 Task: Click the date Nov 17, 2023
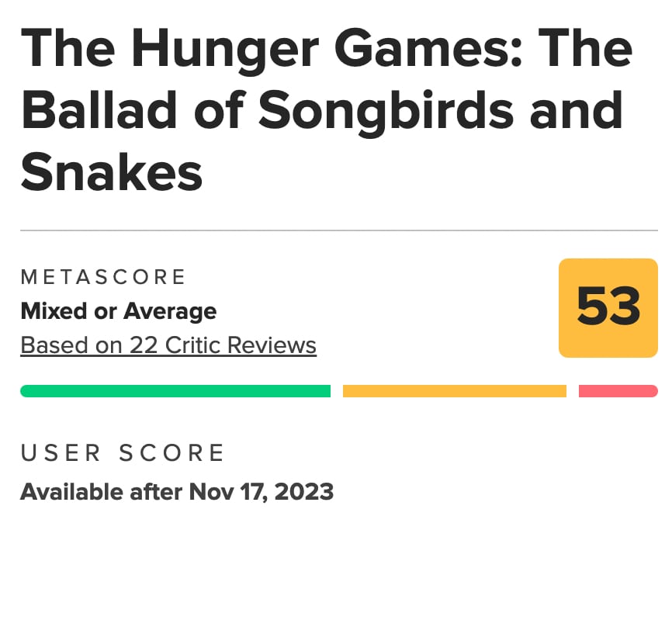(x=260, y=492)
